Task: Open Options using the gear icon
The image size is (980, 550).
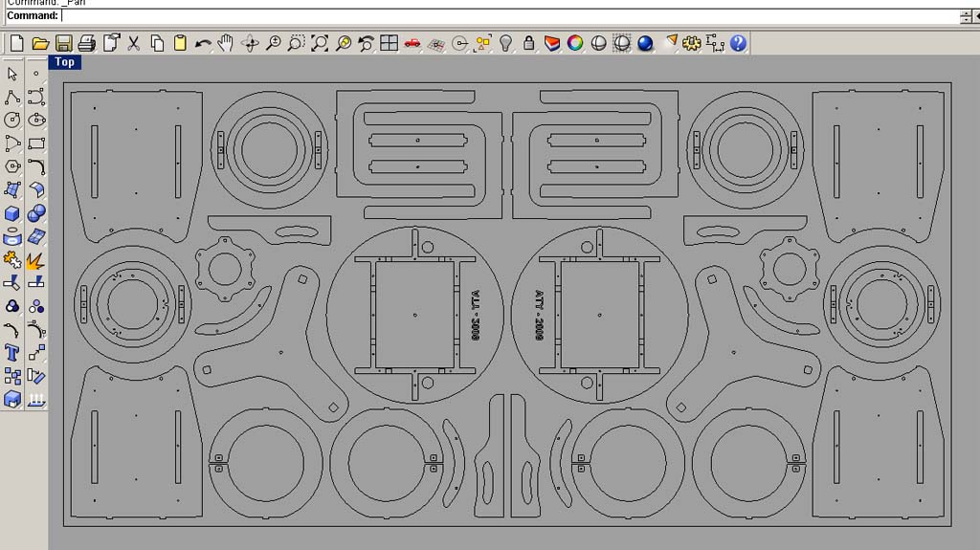Action: point(692,43)
